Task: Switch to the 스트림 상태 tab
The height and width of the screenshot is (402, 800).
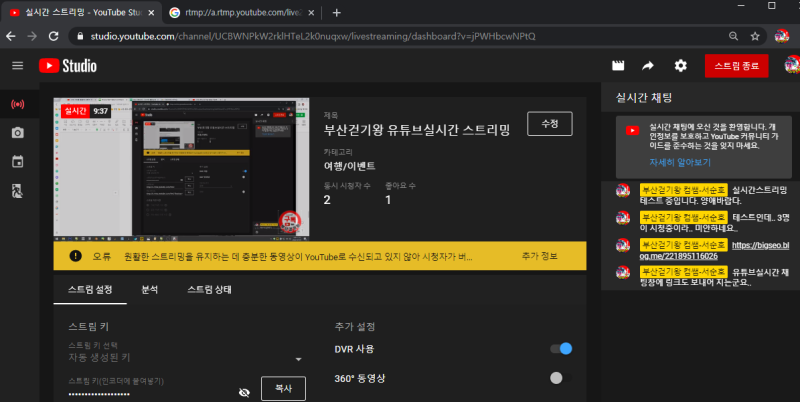Action: coord(209,290)
